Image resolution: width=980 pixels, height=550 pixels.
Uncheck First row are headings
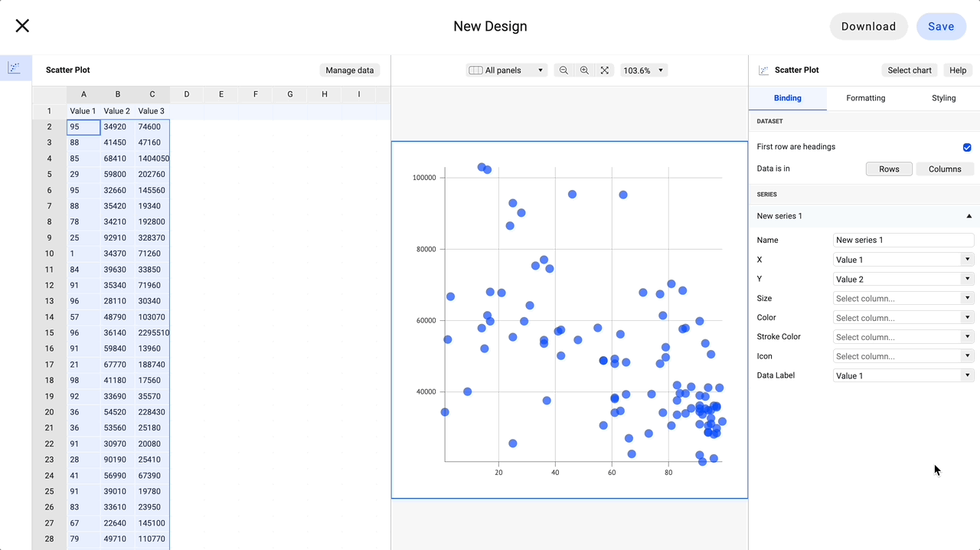click(966, 147)
